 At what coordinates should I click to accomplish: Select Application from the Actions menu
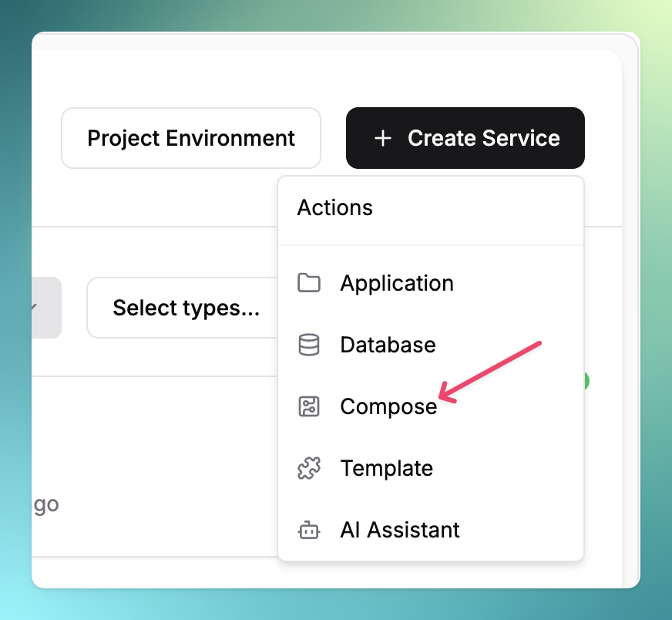click(397, 283)
